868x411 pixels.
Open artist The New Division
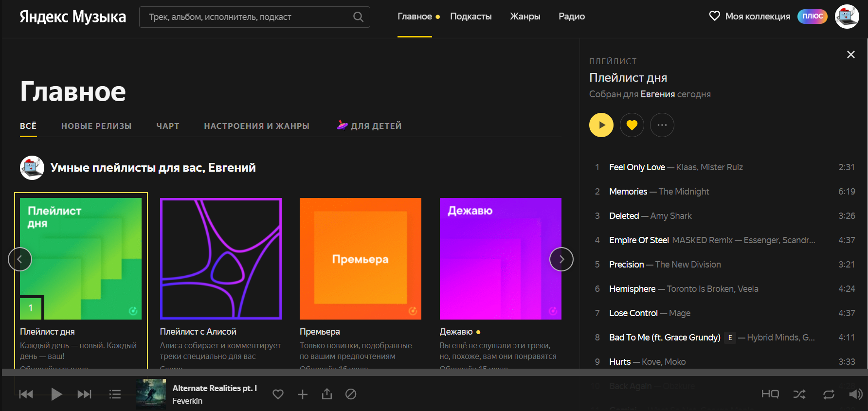click(688, 265)
